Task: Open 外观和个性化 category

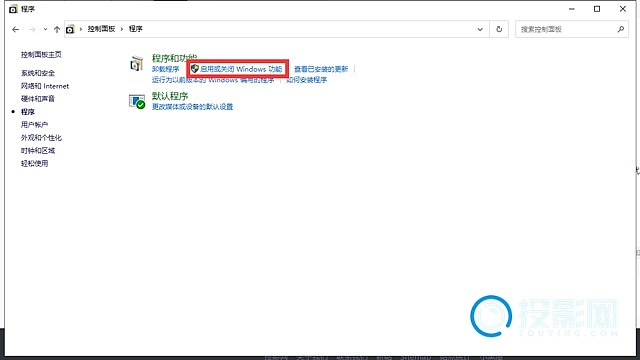Action: tap(41, 138)
